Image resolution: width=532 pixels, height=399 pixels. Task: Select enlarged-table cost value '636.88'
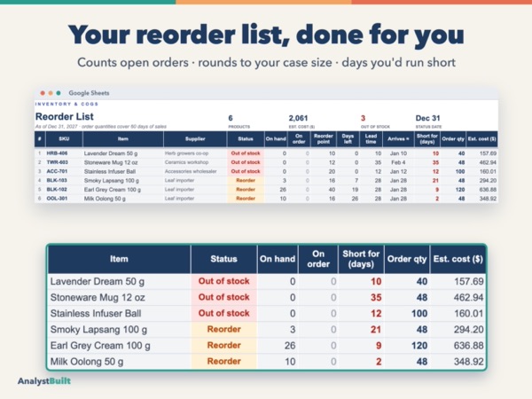point(469,346)
